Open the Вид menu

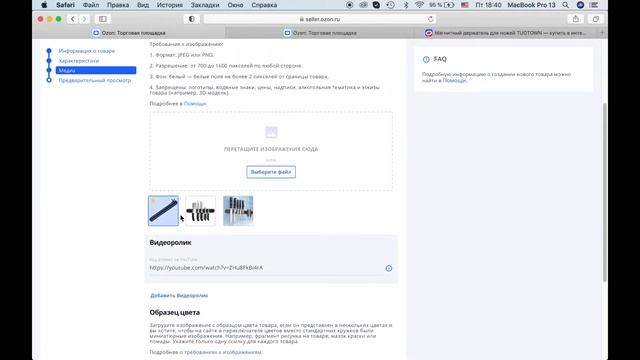coord(143,5)
